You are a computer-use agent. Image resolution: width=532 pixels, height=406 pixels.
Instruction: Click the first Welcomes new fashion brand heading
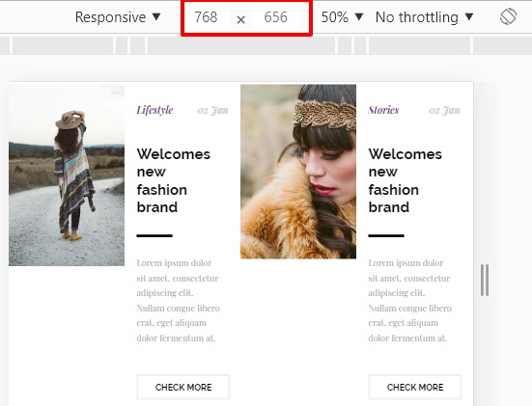(x=174, y=180)
